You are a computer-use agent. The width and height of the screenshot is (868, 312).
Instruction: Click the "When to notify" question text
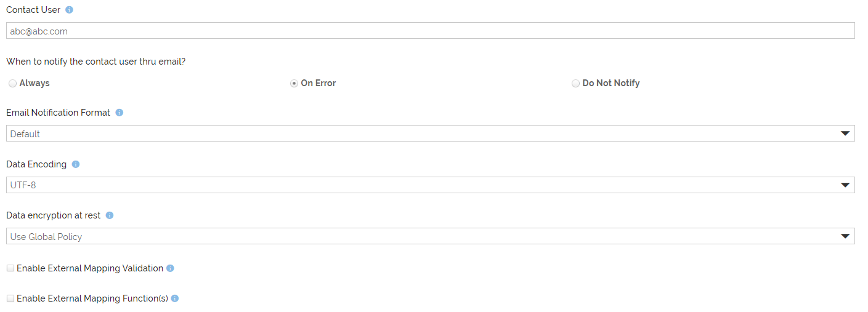point(96,62)
